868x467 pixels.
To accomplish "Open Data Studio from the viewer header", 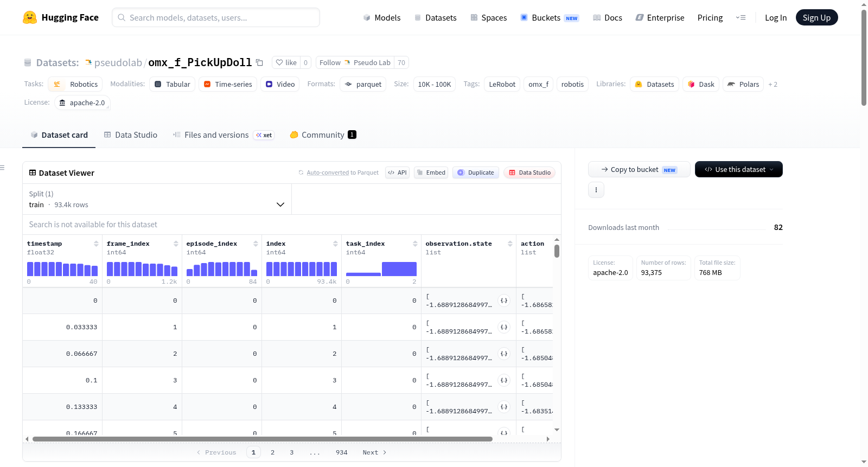I will coord(529,172).
